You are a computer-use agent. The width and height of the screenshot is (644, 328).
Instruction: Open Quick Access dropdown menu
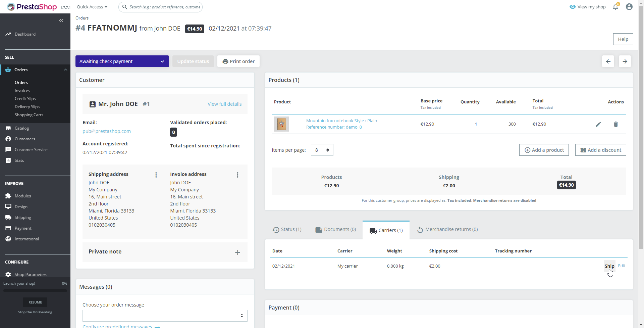click(92, 7)
